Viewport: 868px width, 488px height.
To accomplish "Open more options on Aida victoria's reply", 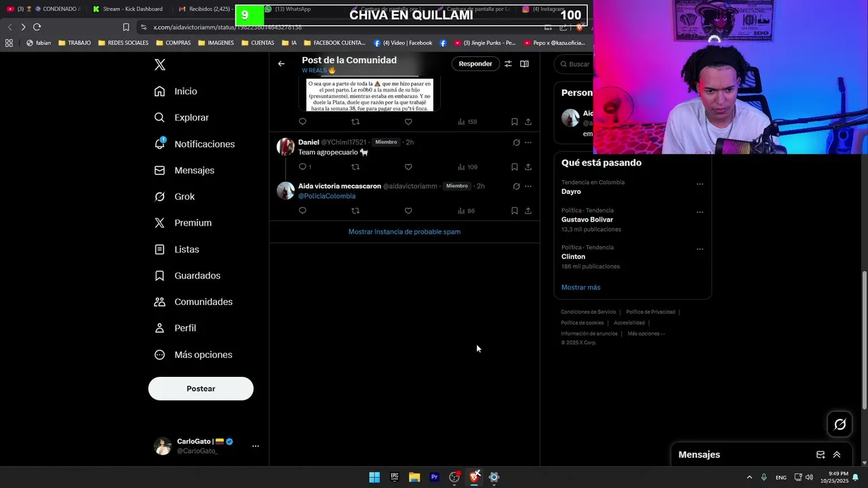I will tap(528, 186).
